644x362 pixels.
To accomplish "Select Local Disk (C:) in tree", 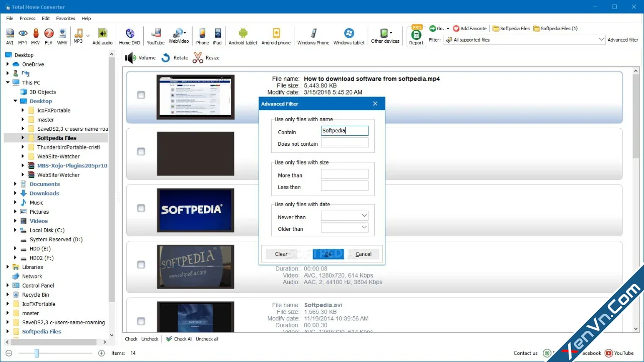I will click(47, 230).
